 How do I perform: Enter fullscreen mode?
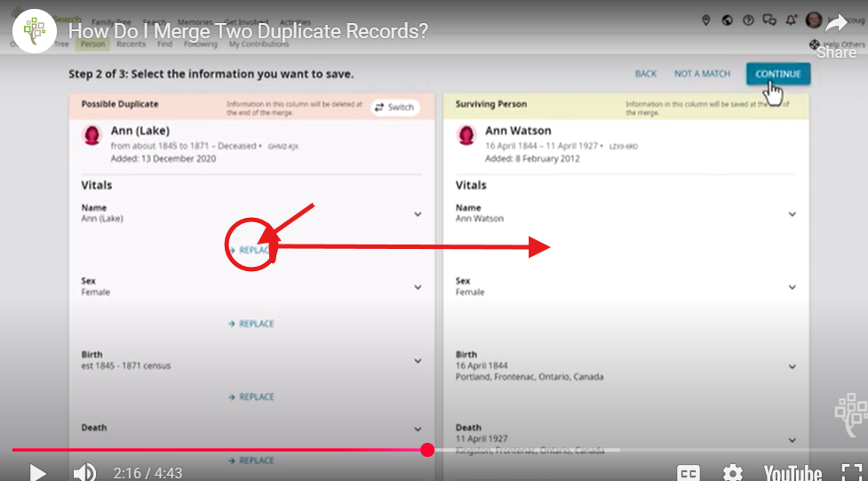[x=851, y=473]
